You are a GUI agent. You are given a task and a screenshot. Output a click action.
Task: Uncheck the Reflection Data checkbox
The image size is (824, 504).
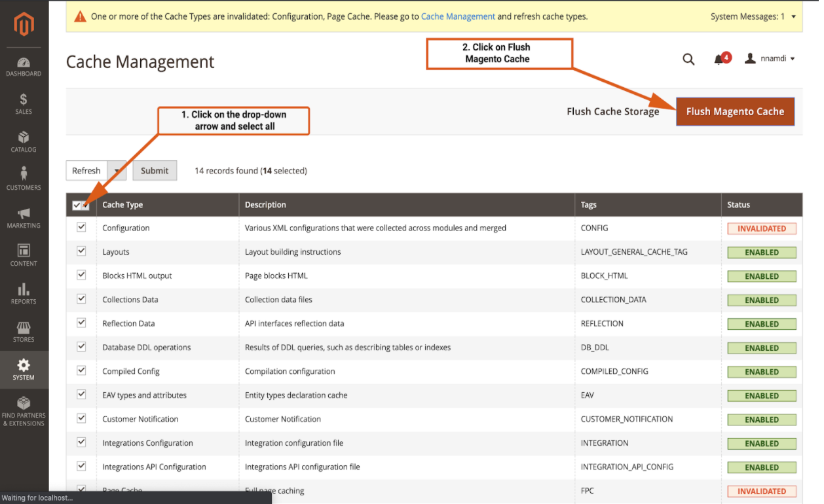click(x=82, y=323)
